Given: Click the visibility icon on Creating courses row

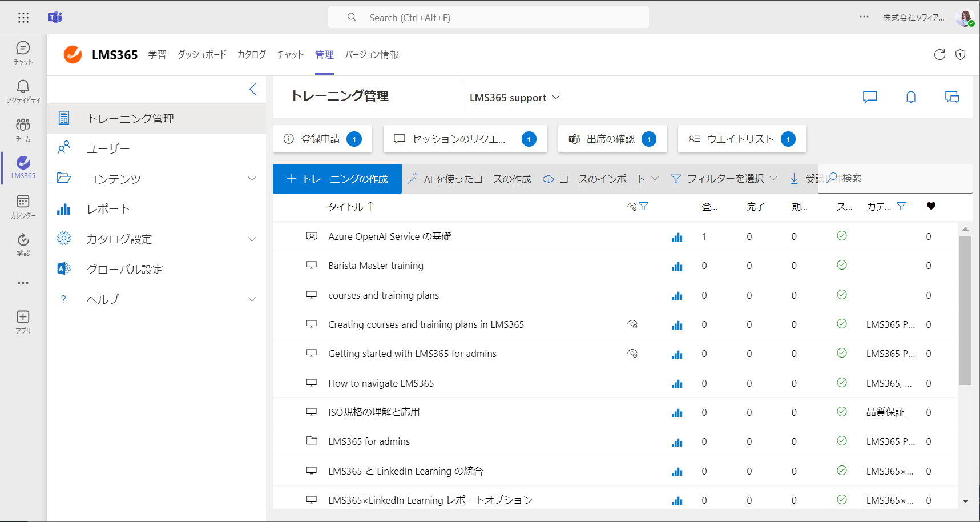Looking at the screenshot, I should (x=632, y=324).
